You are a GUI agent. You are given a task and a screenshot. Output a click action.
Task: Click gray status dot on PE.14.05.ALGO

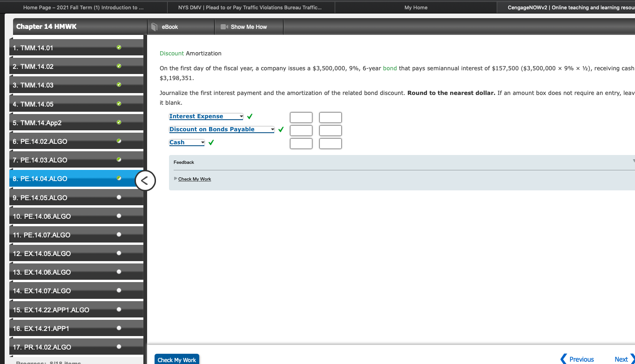119,197
